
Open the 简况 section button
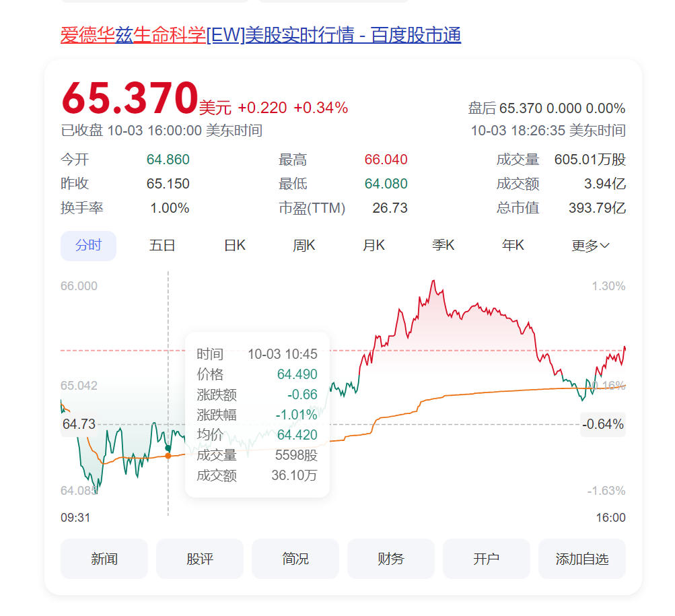tap(295, 559)
